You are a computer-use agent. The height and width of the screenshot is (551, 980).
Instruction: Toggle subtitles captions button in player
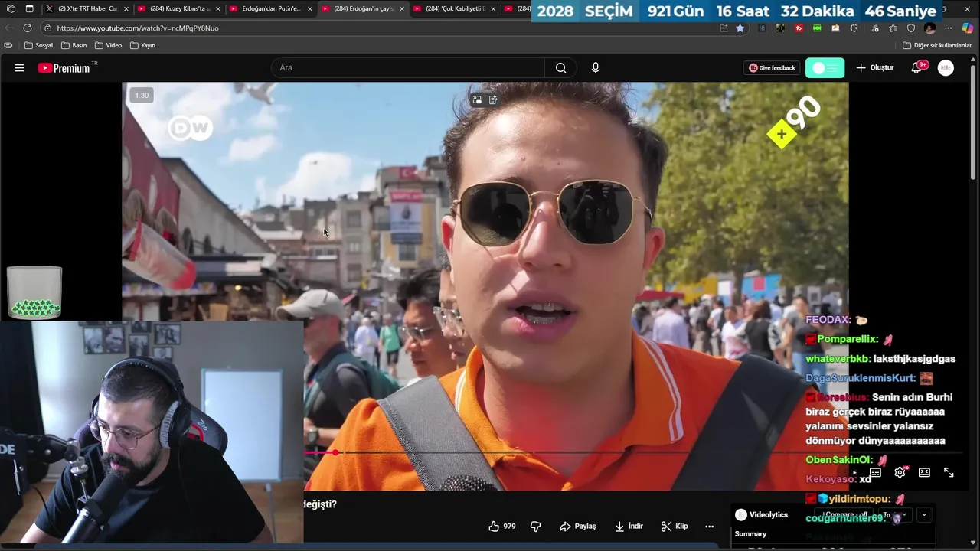tap(875, 472)
